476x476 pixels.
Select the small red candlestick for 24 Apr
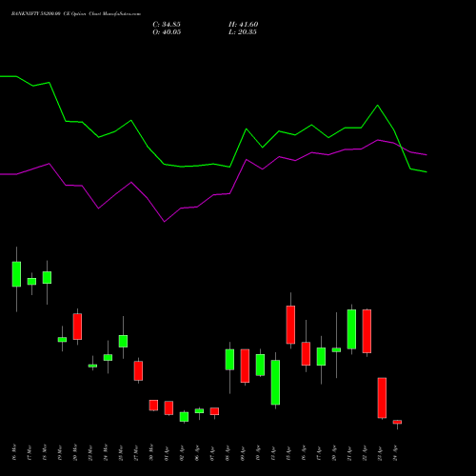[x=397, y=422]
